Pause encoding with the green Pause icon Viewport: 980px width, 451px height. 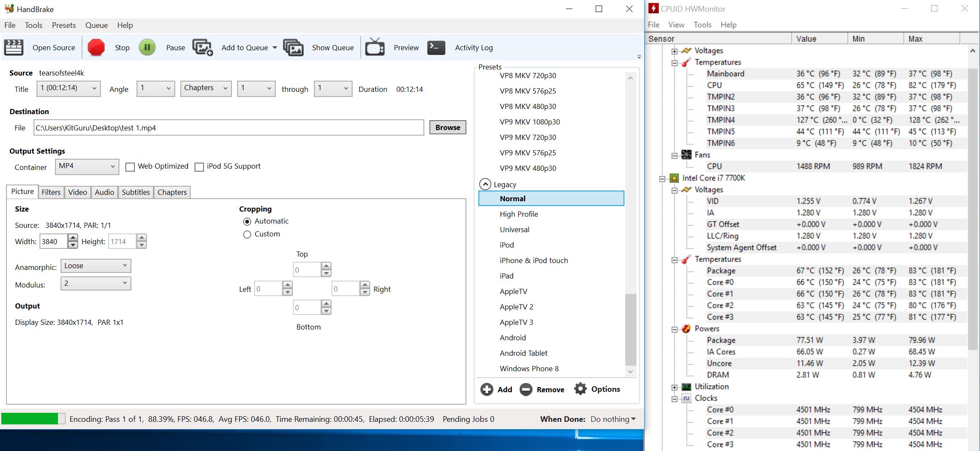pos(147,48)
